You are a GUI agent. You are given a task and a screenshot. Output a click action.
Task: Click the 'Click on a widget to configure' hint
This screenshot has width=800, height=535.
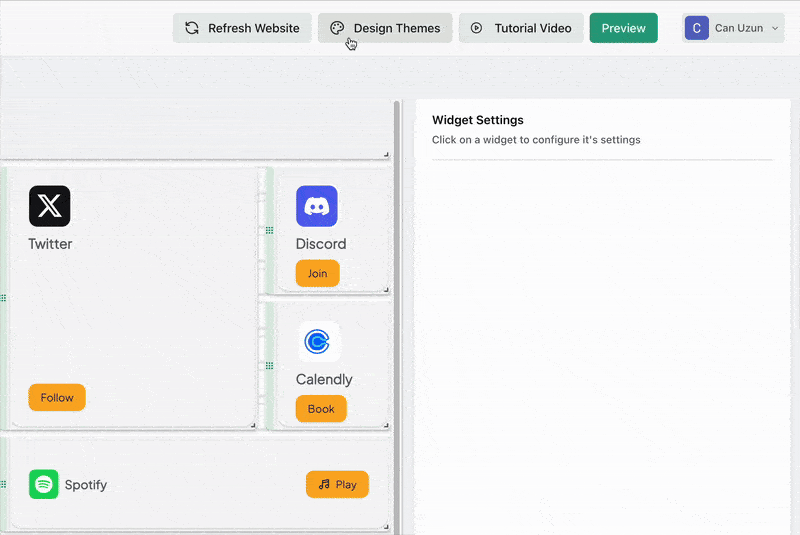tap(536, 140)
